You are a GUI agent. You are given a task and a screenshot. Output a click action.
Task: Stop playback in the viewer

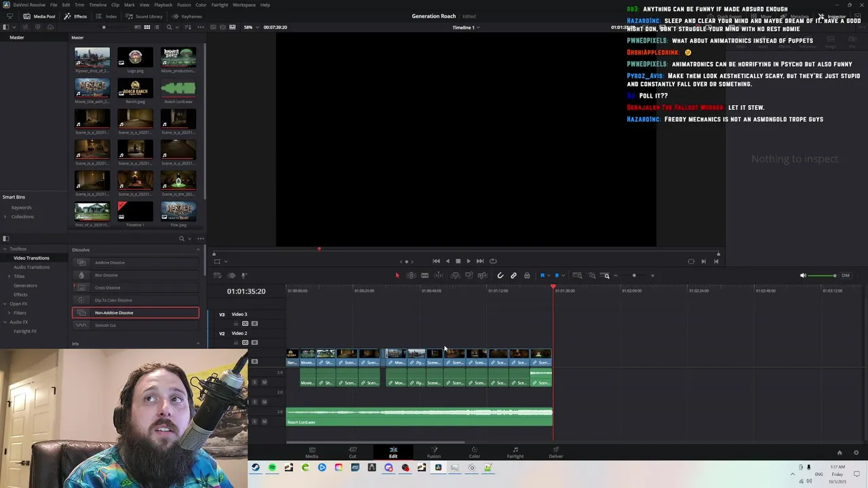tap(458, 261)
